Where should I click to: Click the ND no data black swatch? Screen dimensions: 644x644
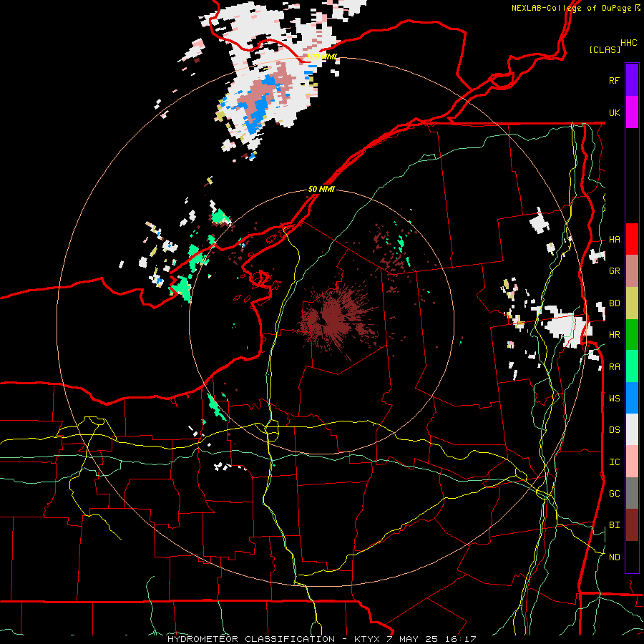(632, 557)
